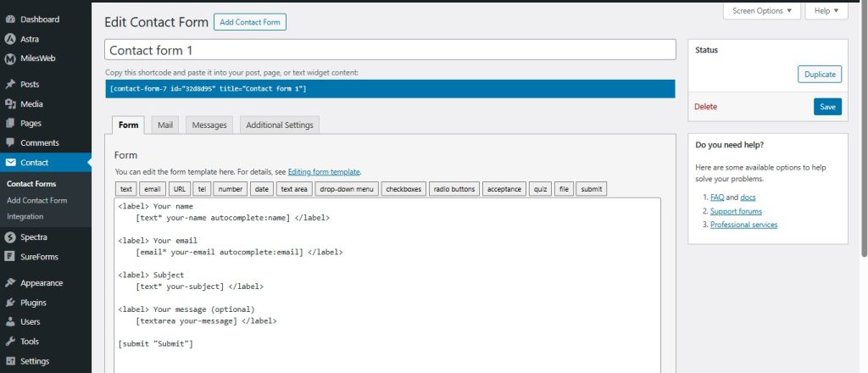Image resolution: width=868 pixels, height=373 pixels.
Task: Click the Comments speech bubble icon
Action: [10, 142]
